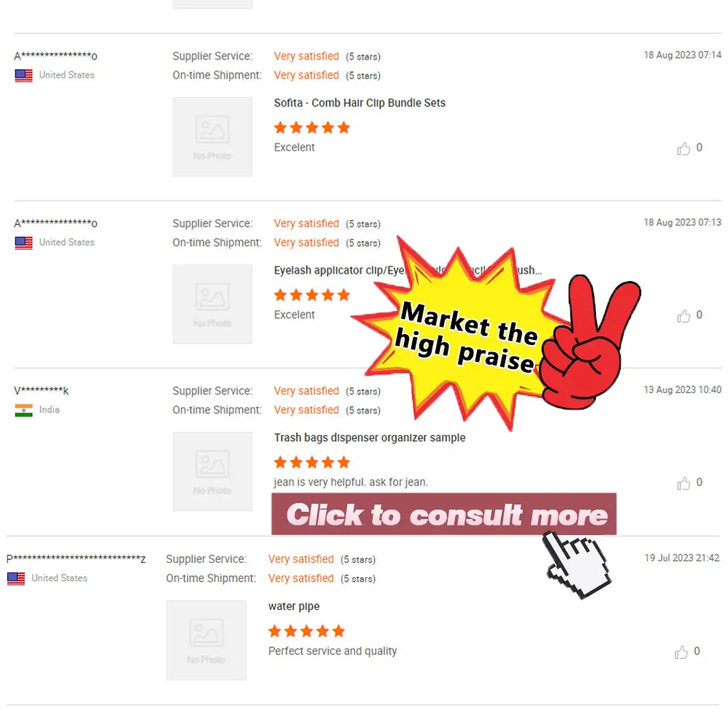Click Sofita review No Photo thumbnail
Screen dimensions: 728x728
tap(213, 137)
